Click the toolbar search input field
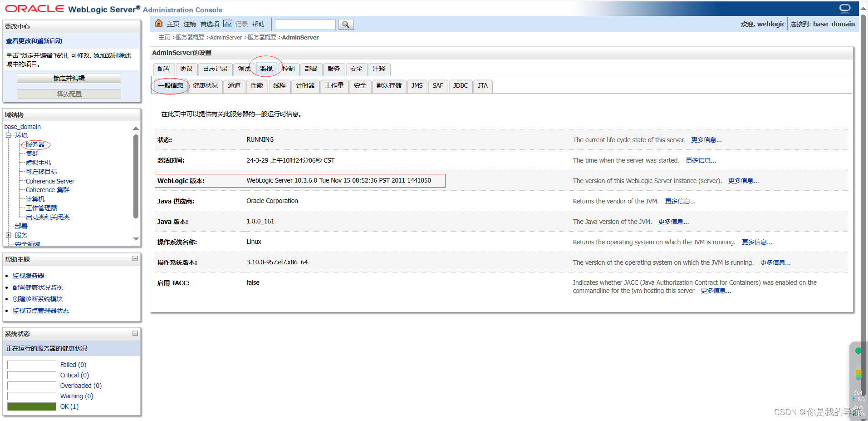This screenshot has width=868, height=421. pos(305,25)
